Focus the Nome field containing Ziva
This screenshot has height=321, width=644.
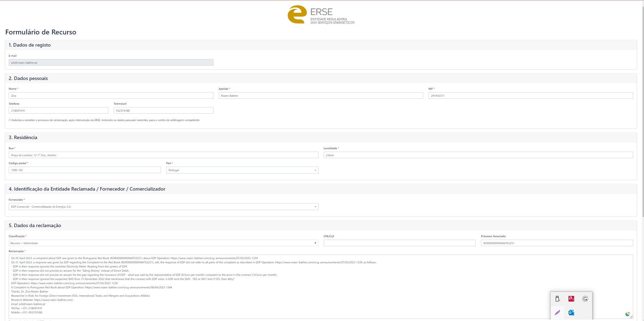pyautogui.click(x=111, y=96)
